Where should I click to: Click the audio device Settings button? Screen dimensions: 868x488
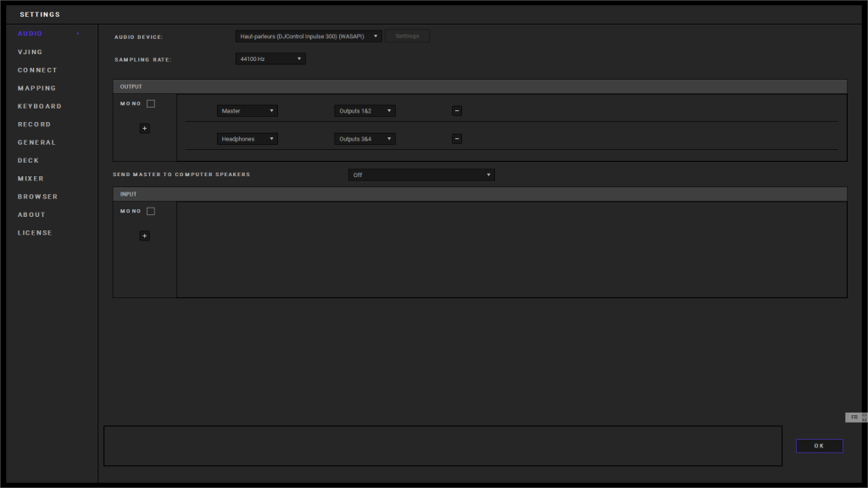point(408,36)
